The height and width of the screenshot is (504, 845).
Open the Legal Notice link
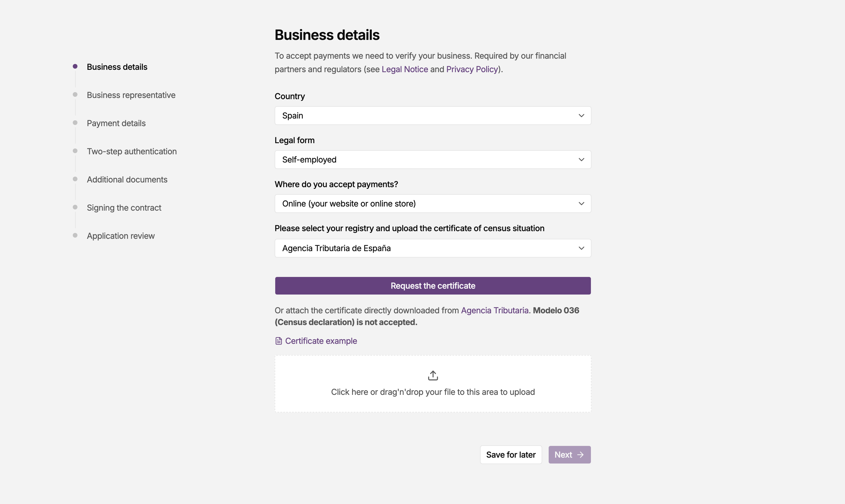(x=405, y=69)
